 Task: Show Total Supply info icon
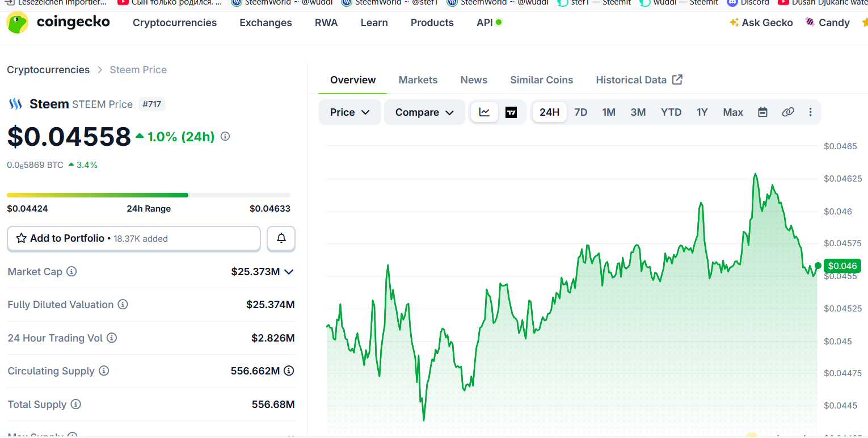coord(75,405)
